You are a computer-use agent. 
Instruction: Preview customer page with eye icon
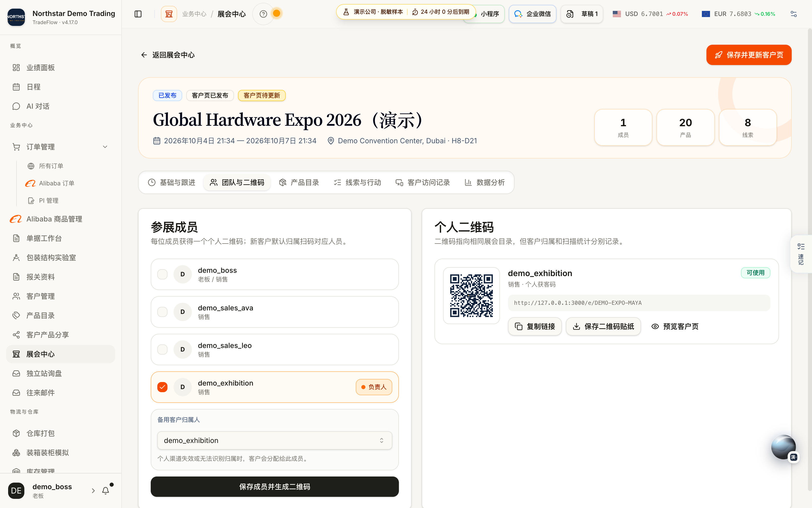pyautogui.click(x=675, y=326)
